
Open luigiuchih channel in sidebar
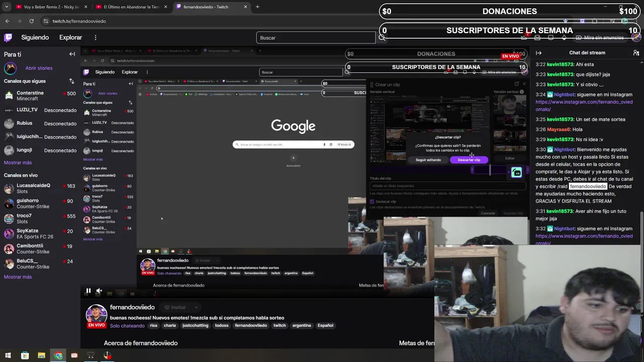point(40,137)
